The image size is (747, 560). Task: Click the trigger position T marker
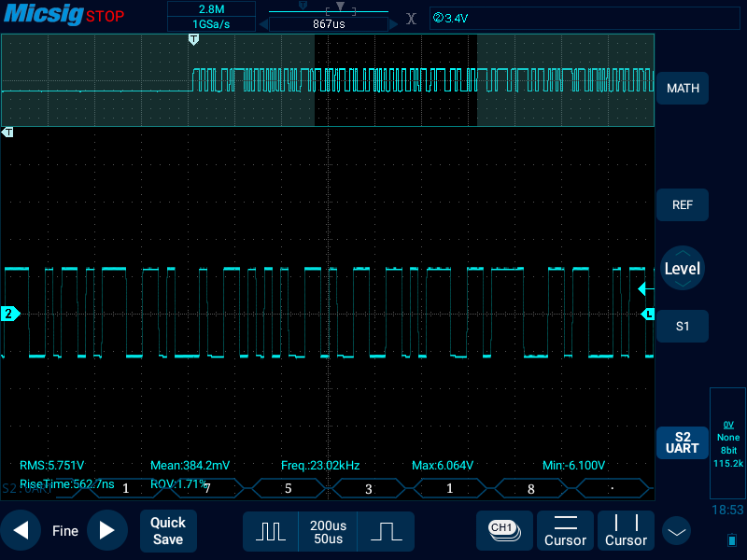click(193, 39)
